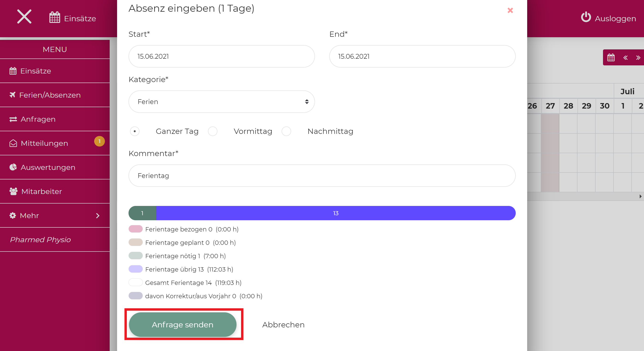The height and width of the screenshot is (351, 644).
Task: Go to previous period with double-left arrow
Action: pyautogui.click(x=625, y=58)
